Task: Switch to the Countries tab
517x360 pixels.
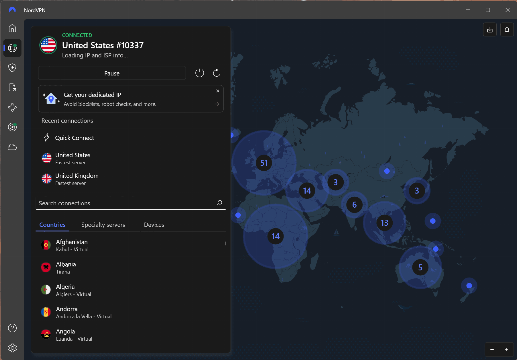Action: click(x=52, y=225)
